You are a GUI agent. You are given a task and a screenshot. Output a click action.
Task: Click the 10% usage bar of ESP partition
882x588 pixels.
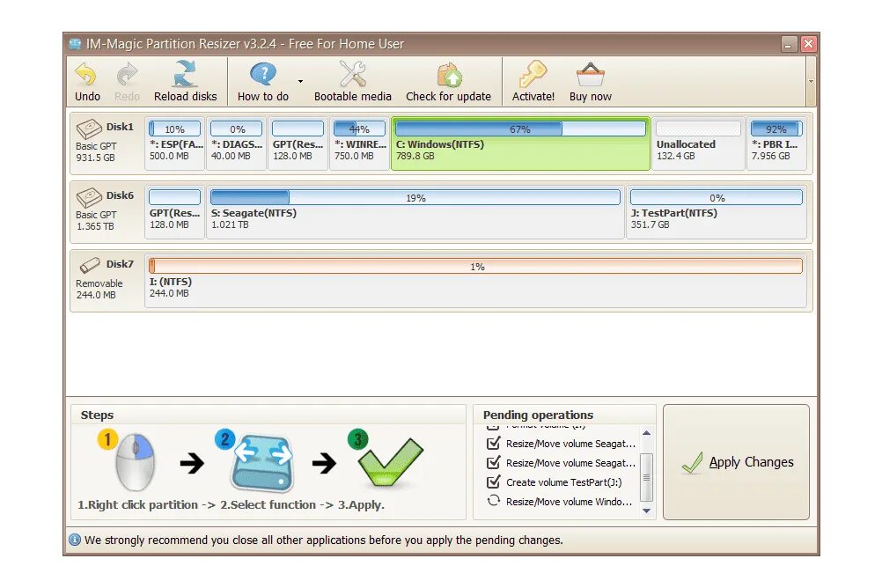coord(174,129)
